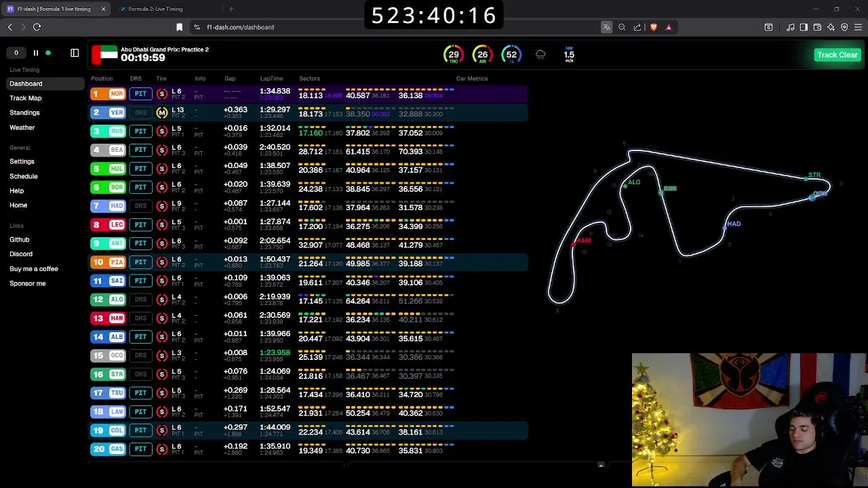Click the soft tire icon in RUS's row
The image size is (868, 488).
161,131
